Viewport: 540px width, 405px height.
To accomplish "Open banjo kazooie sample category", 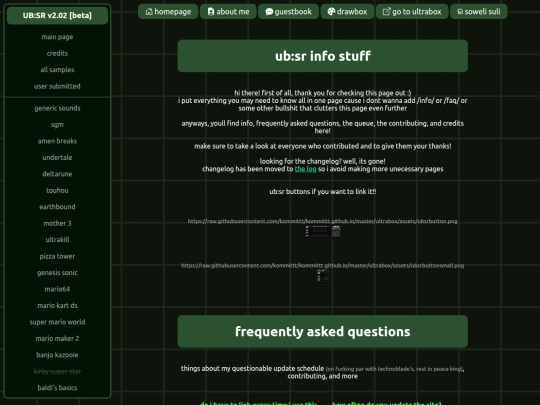I will (57, 355).
